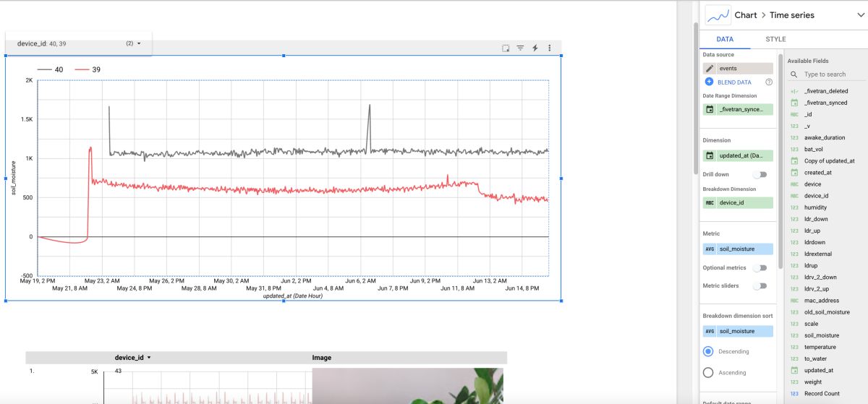Click legend entry for device 39
This screenshot has width=868, height=404.
tap(88, 69)
